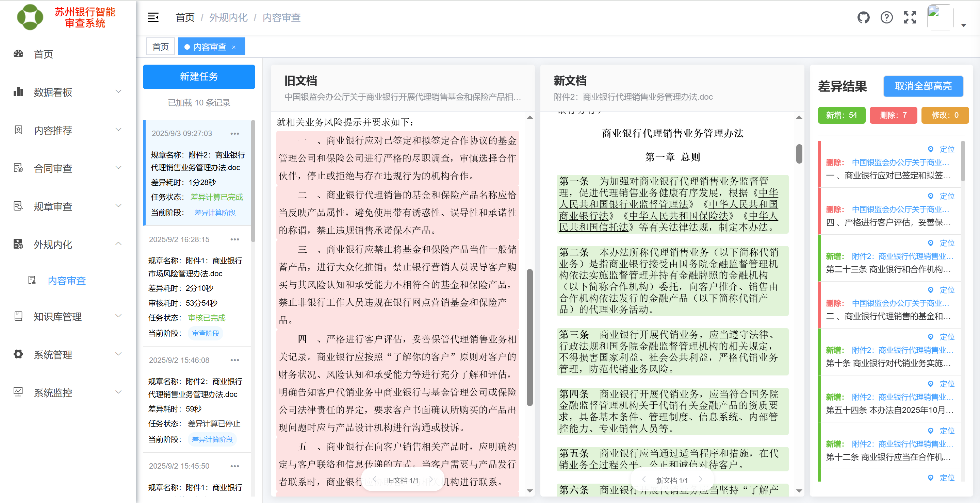980x503 pixels.
Task: Switch to the 首页 page tab
Action: point(161,47)
